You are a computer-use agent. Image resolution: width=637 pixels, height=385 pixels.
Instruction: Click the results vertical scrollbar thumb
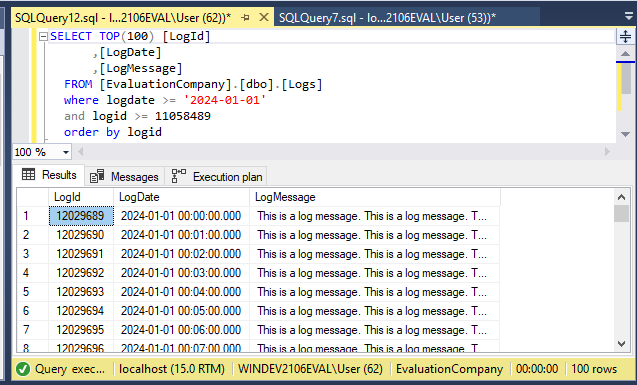[x=621, y=214]
